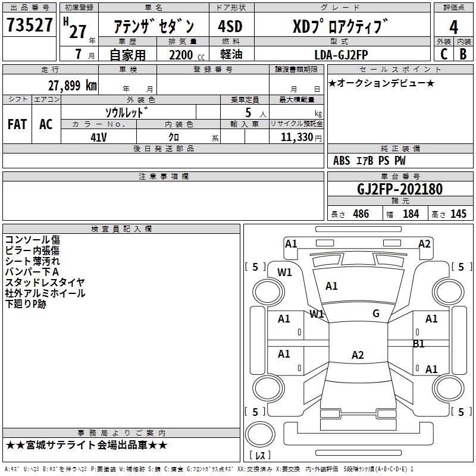476x476 pixels.
Task: Click the A1 mark at diagram top-left corner
Action: tap(291, 244)
